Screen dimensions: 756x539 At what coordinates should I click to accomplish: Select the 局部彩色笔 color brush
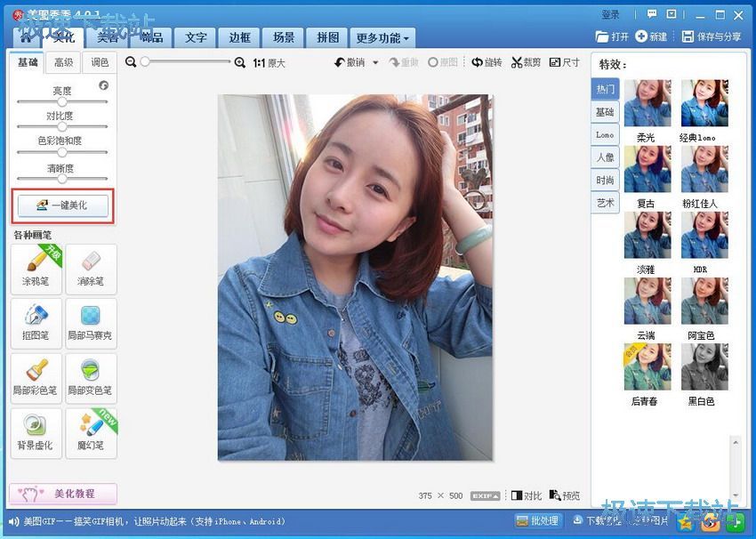point(36,379)
